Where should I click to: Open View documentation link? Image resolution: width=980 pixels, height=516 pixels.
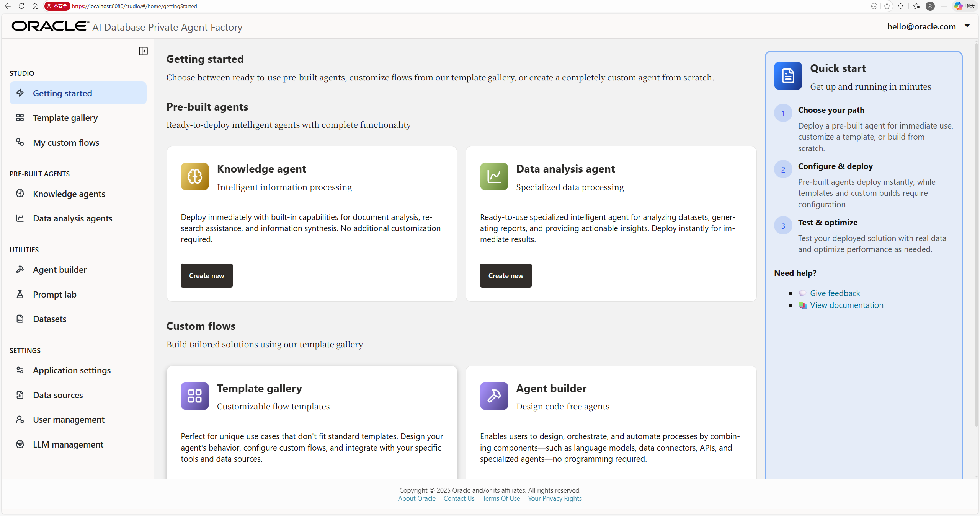846,305
